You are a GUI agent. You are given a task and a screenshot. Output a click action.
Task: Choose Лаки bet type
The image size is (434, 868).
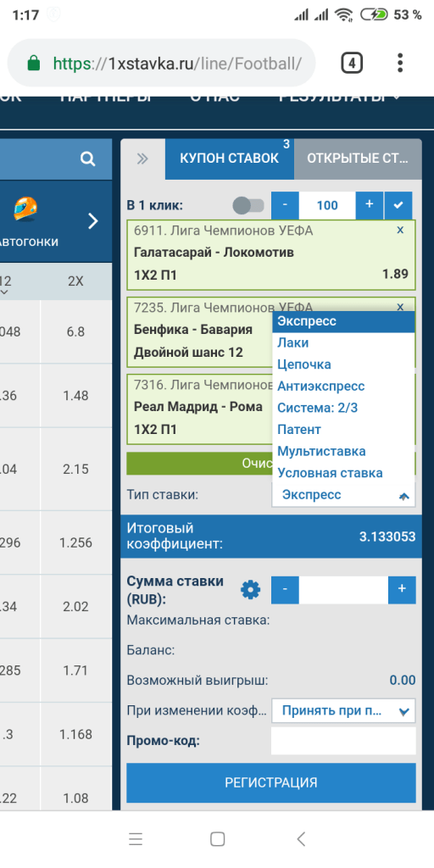tap(343, 342)
